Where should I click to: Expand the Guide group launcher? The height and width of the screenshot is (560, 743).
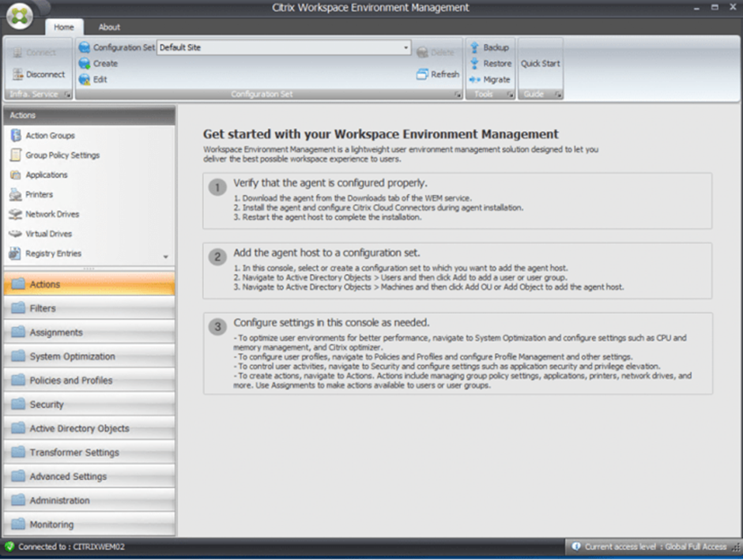[x=558, y=95]
